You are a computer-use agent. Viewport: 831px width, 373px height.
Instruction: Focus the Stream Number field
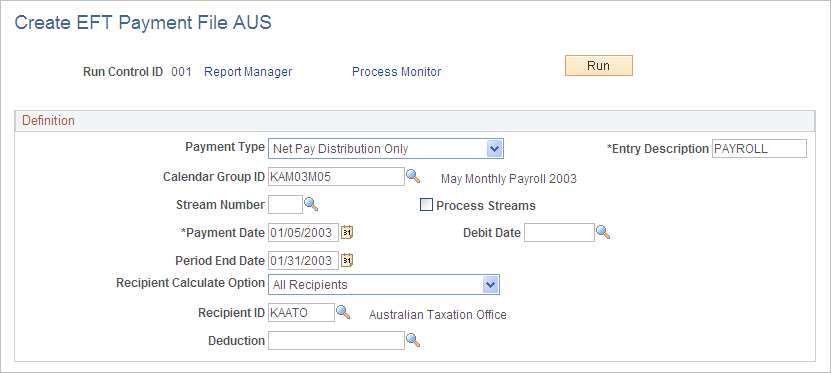(x=285, y=205)
